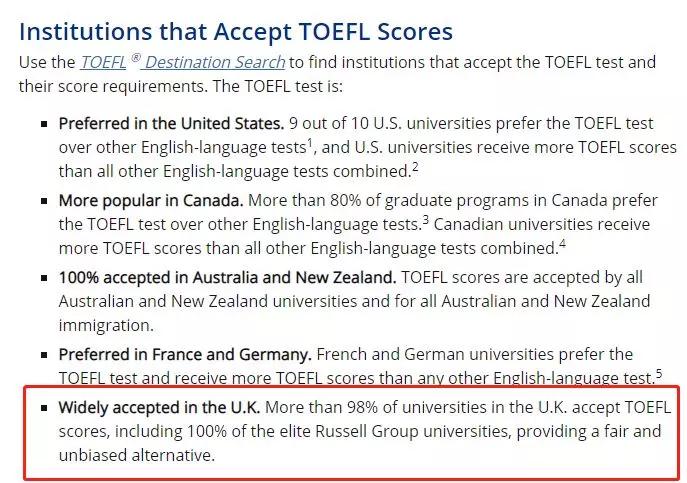Viewport: 687px width, 483px height.
Task: Click bold '100% accepted in Australia and New Zealand.'
Action: [228, 277]
